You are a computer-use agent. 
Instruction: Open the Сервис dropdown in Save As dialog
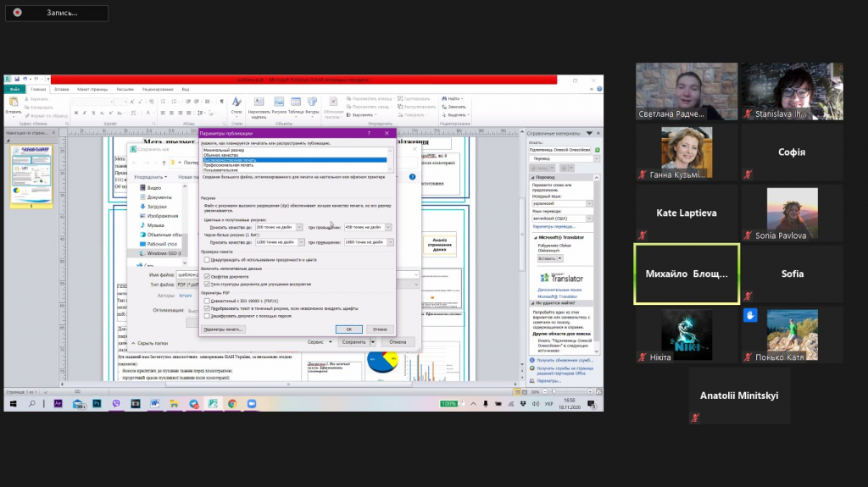pyautogui.click(x=320, y=342)
